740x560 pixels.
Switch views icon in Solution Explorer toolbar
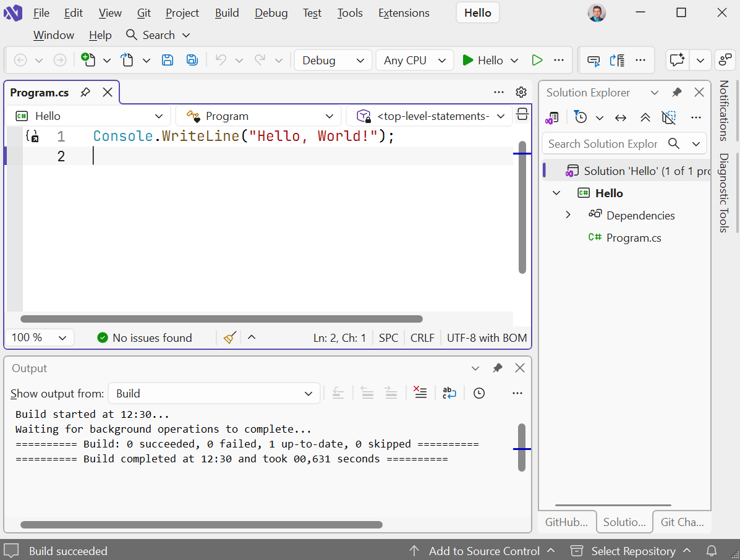(552, 117)
